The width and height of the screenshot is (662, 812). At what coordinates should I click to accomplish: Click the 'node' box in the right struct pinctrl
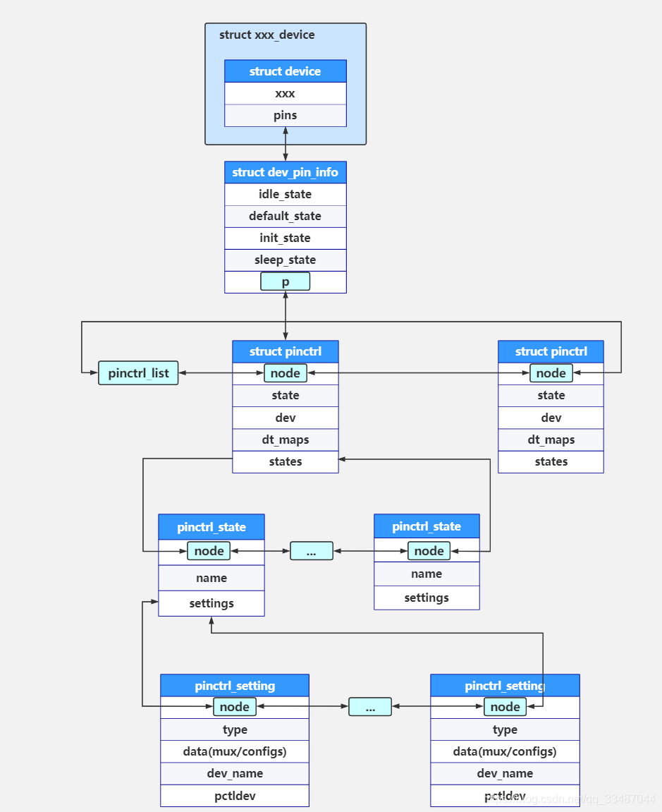coord(551,373)
